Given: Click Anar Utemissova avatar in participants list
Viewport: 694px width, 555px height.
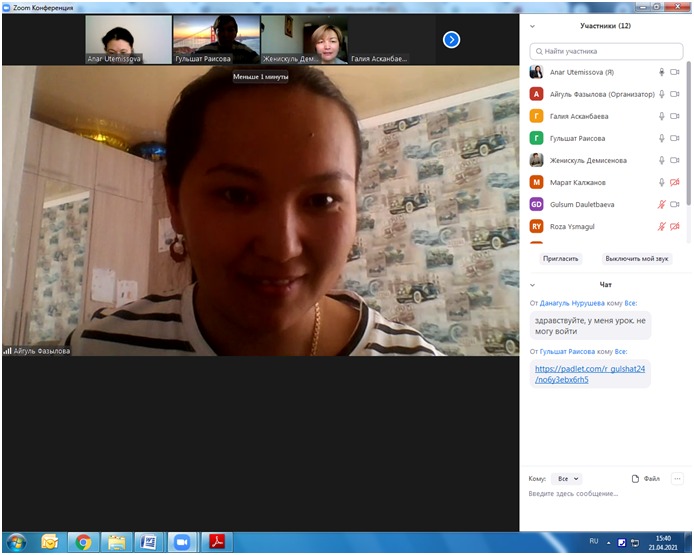Looking at the screenshot, I should [536, 72].
